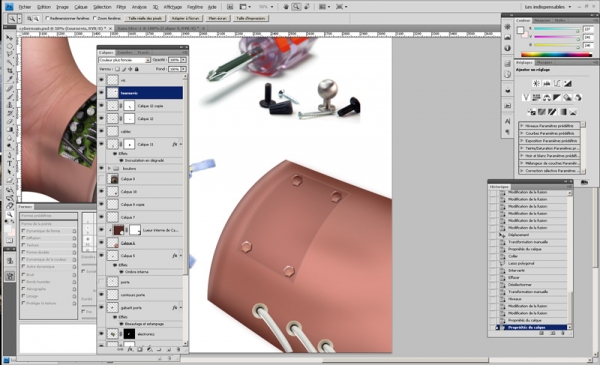Click the zoom out magnifier in options bar
This screenshot has height=365, width=600.
click(36, 18)
